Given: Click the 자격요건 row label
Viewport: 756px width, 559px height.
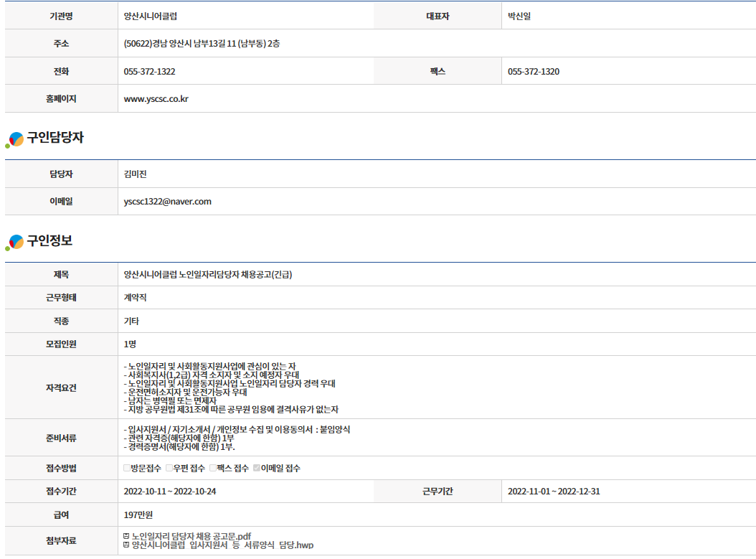Looking at the screenshot, I should pos(61,387).
